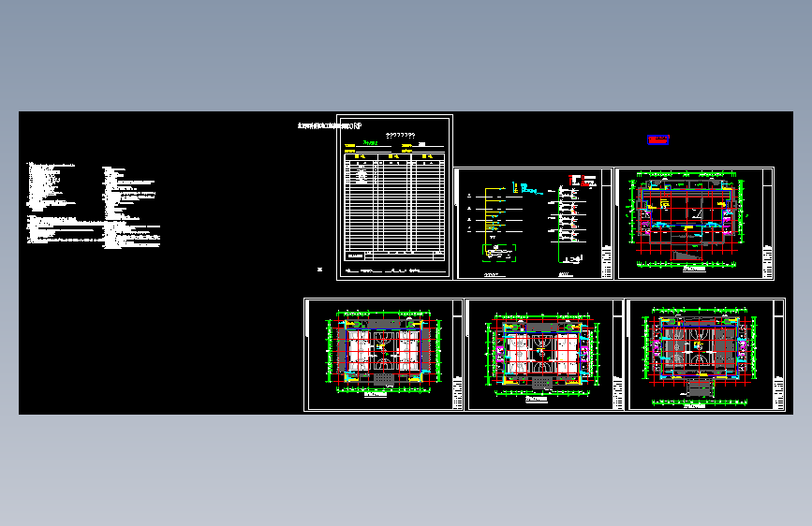Select the bottom-row floor plan beneath the catalog table

pos(383,355)
